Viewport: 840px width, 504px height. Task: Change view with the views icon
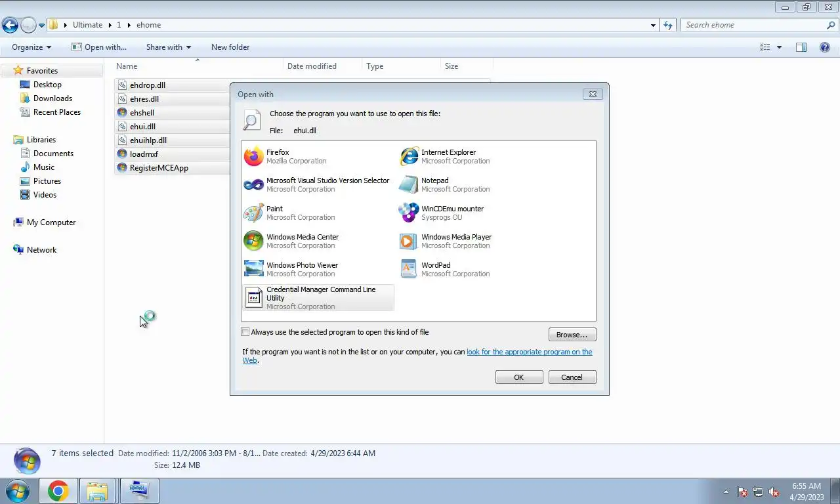click(x=765, y=47)
